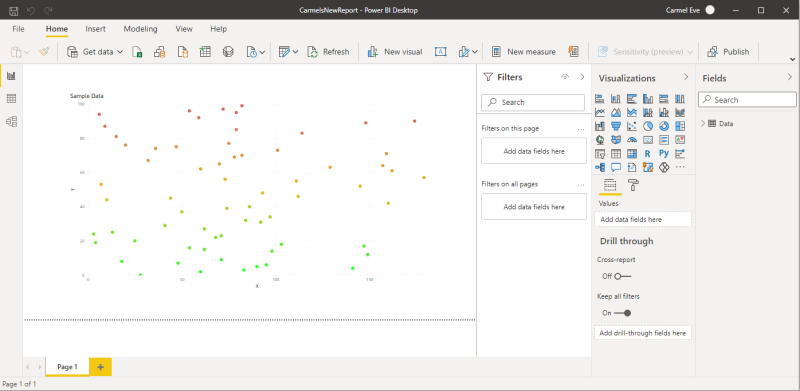Select the stacked bar chart visual
This screenshot has height=391, width=800.
pos(600,99)
